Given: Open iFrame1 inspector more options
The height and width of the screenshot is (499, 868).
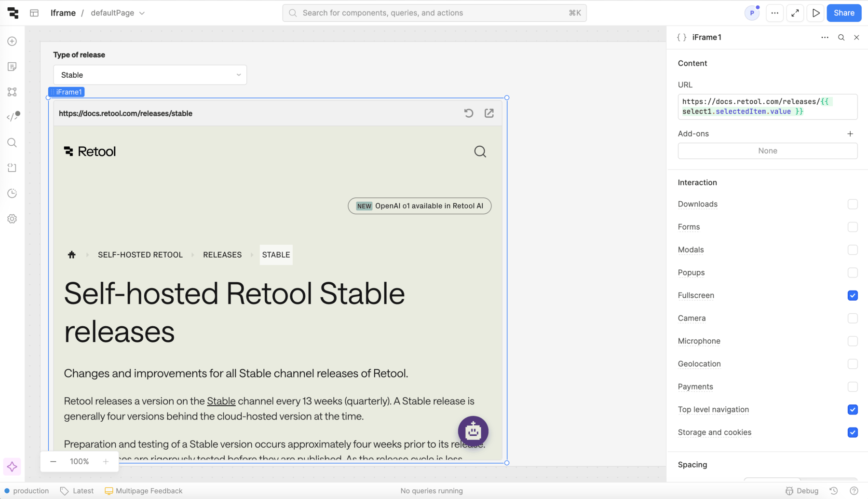Looking at the screenshot, I should 825,37.
